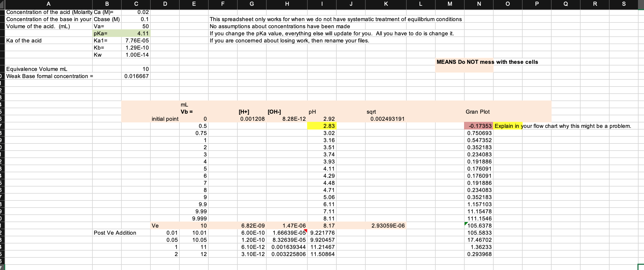Click the [H+] value 3.10E-12
Viewport: 644px width, 270px height.
click(252, 254)
